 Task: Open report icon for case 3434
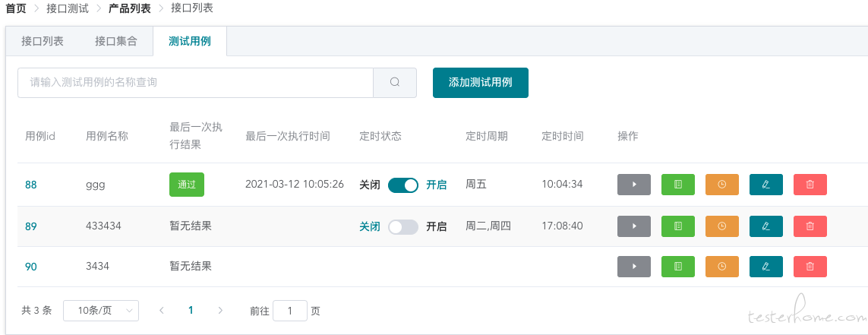coord(678,267)
